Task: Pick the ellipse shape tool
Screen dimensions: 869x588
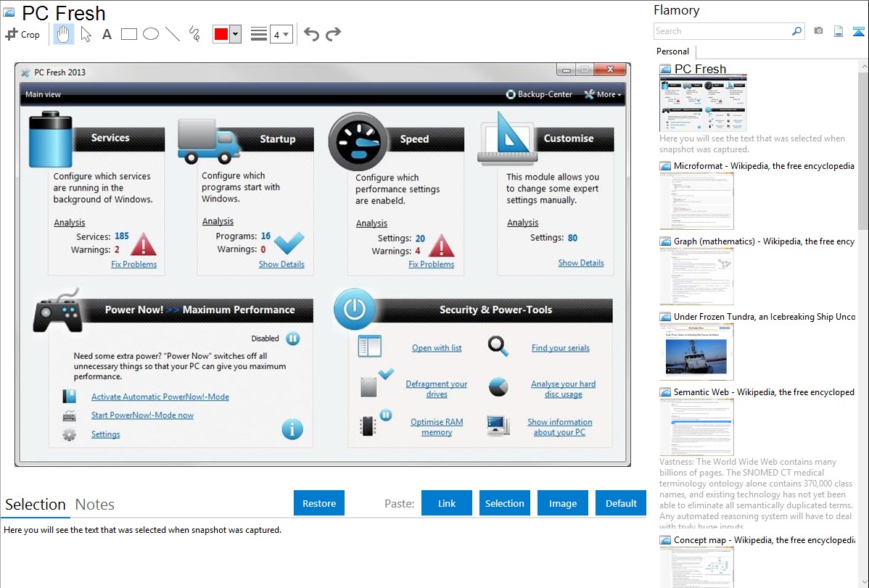Action: (151, 34)
